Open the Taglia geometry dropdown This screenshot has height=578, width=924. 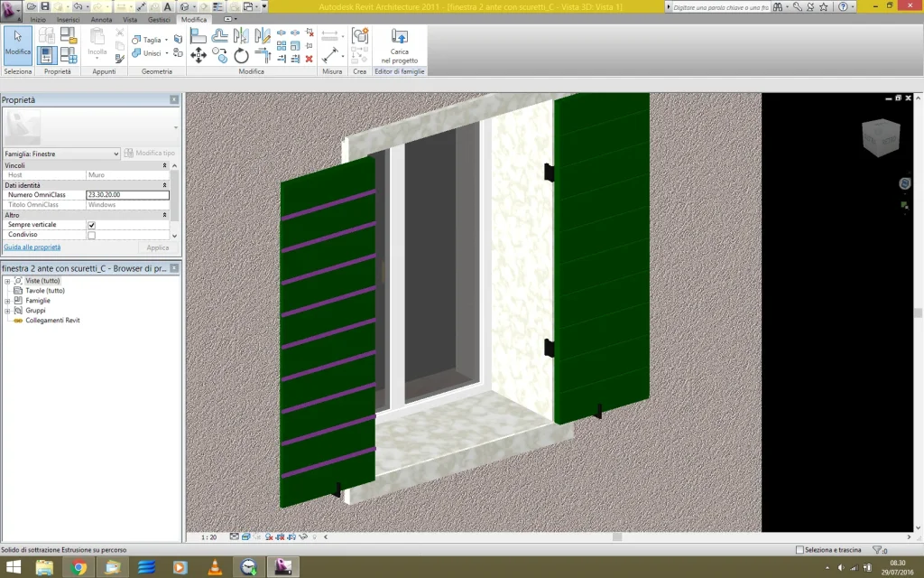tap(167, 40)
